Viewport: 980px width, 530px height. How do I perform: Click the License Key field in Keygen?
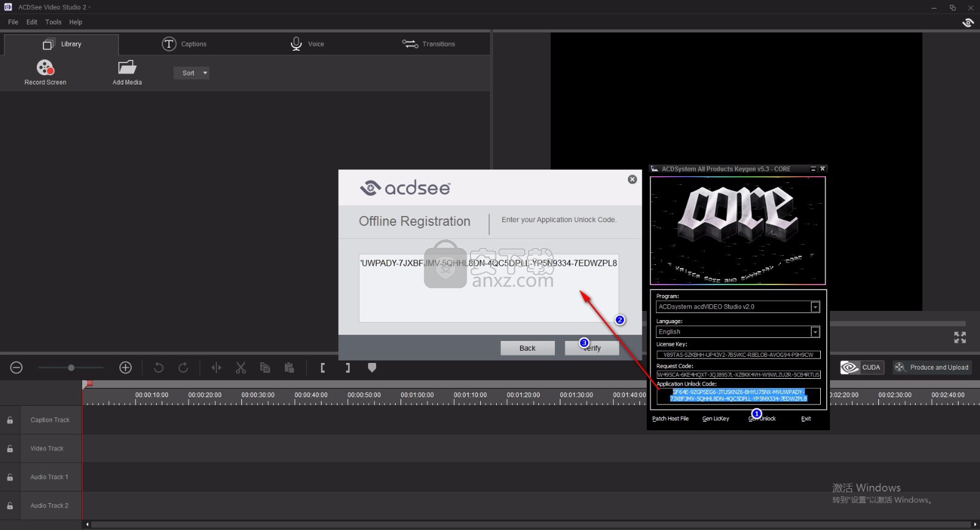pos(738,354)
